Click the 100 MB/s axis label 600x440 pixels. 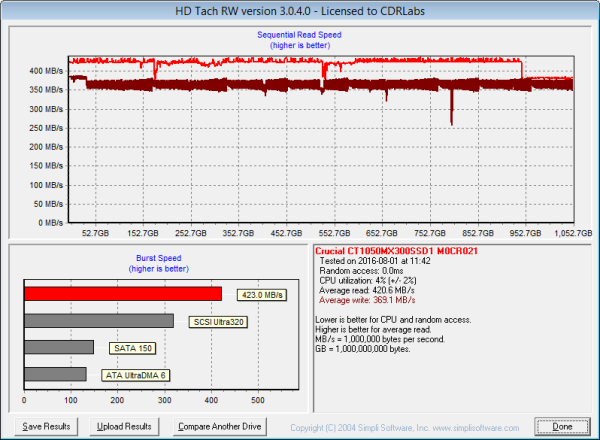[46, 185]
